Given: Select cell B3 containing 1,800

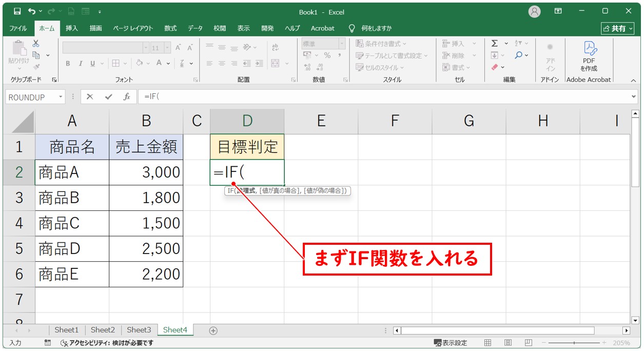Looking at the screenshot, I should pos(146,198).
